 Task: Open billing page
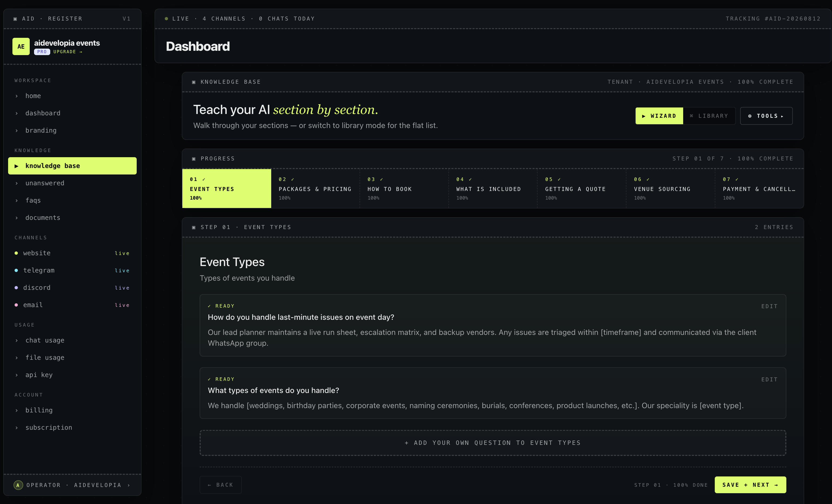(x=72, y=410)
